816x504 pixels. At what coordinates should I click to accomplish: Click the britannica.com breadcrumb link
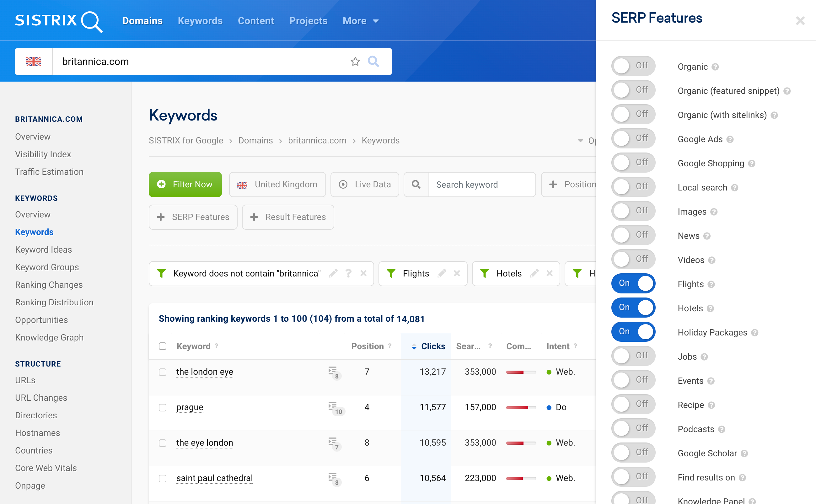coord(317,140)
